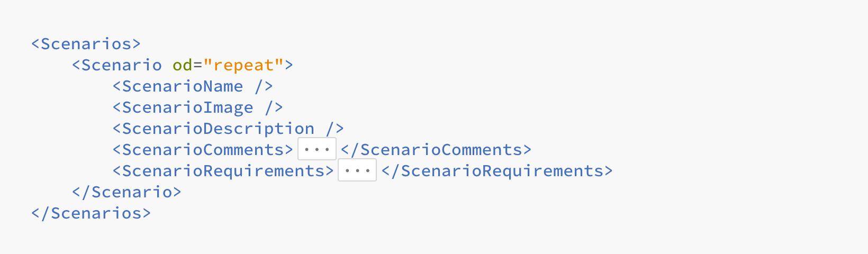Click the opening Scenarios tag
The height and width of the screenshot is (254, 868).
86,43
